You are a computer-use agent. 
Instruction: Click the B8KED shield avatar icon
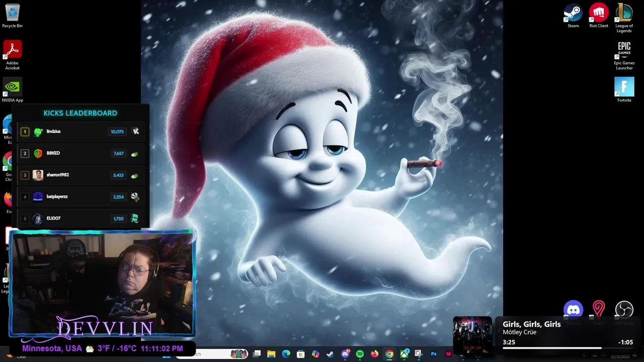click(x=38, y=153)
